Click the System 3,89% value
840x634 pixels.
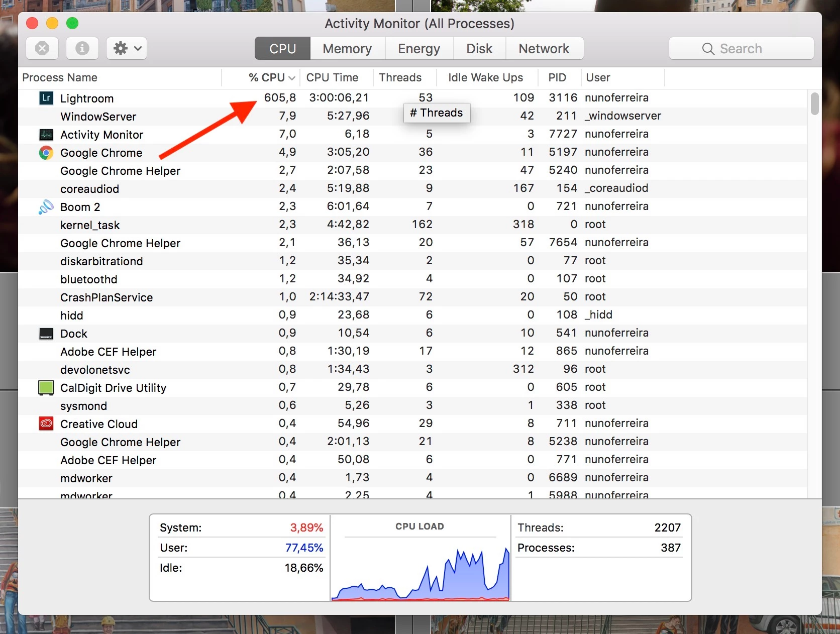click(x=306, y=527)
